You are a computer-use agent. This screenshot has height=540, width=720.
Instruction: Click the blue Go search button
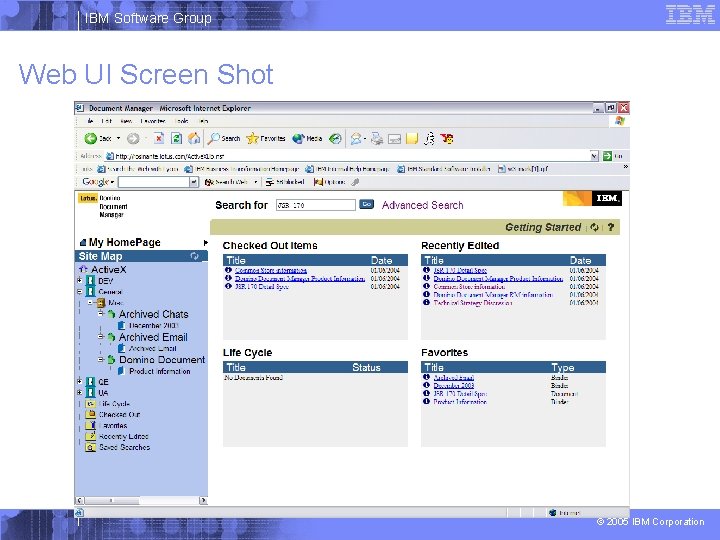pos(366,204)
